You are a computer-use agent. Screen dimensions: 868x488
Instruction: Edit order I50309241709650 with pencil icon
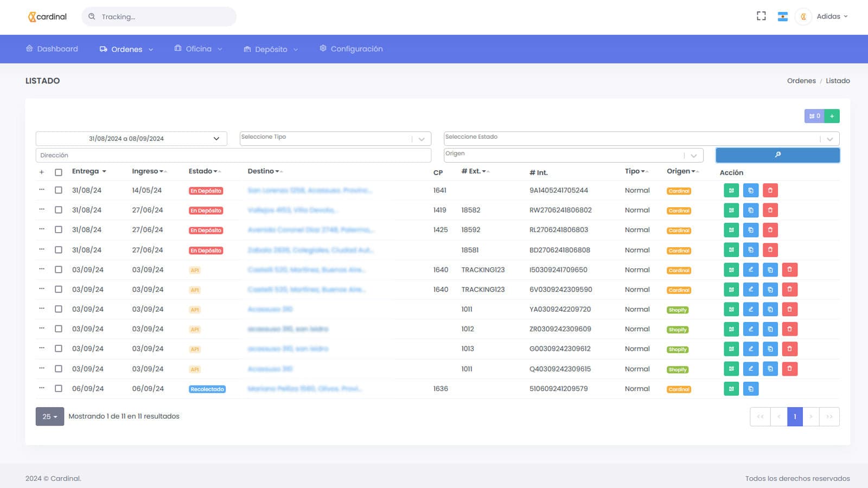click(x=751, y=269)
